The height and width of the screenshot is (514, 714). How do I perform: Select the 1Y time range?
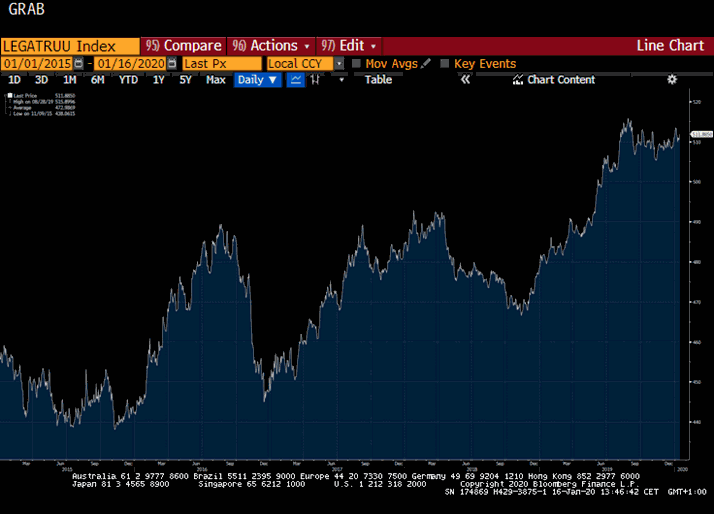tap(158, 80)
